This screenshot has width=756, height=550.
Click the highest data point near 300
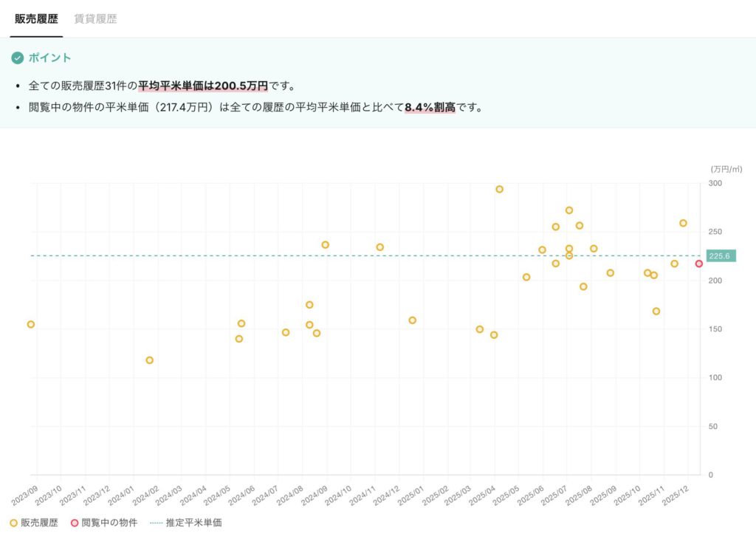coord(499,189)
